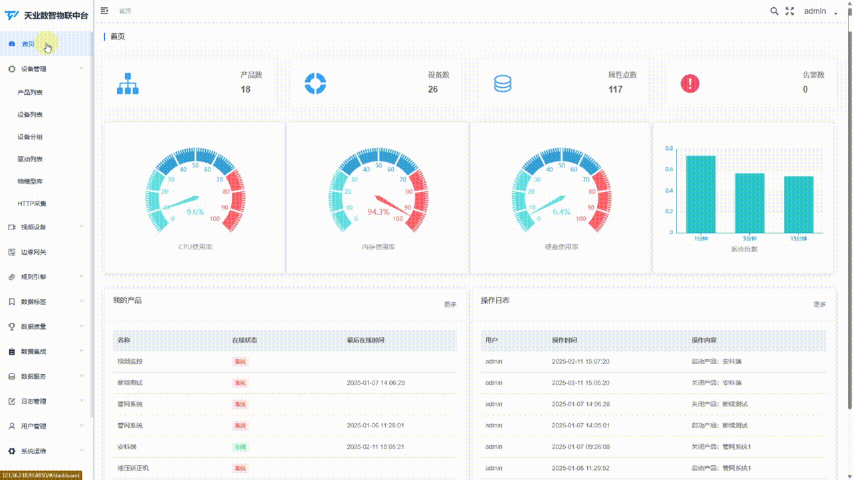This screenshot has height=480, width=853.
Task: Click the red alarm count exclamation icon
Action: coord(690,83)
